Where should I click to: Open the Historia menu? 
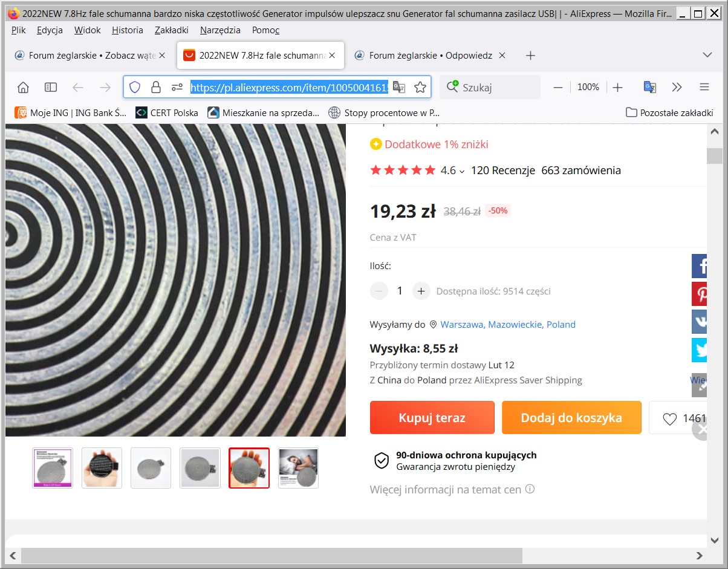click(128, 30)
